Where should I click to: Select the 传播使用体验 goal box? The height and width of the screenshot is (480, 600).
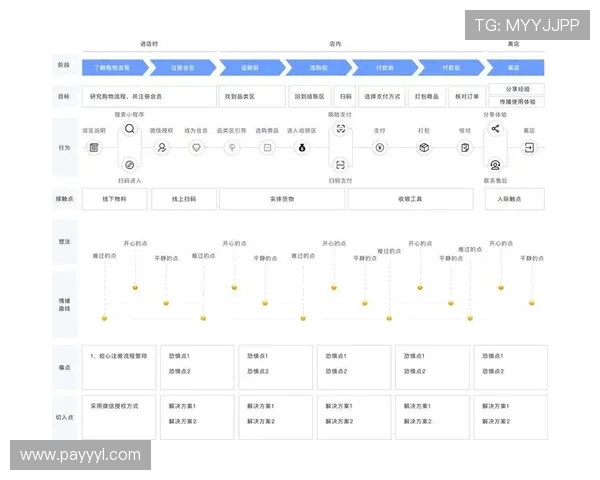[x=517, y=102]
